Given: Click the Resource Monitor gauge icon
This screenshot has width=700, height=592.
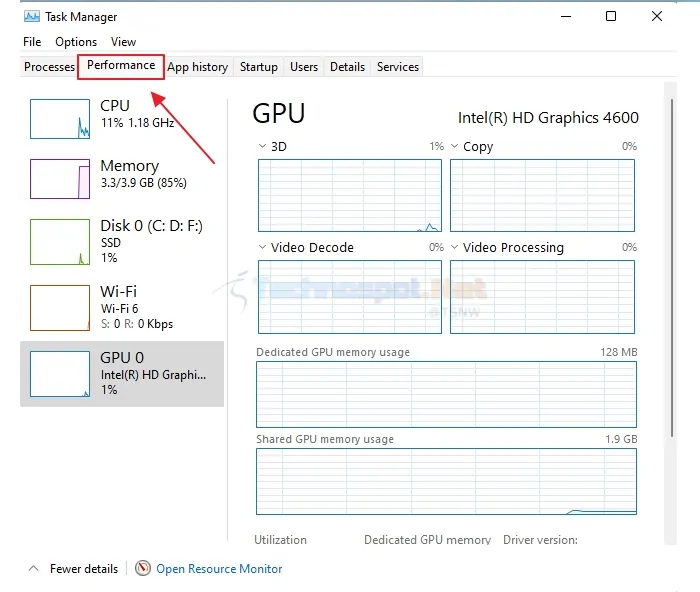Looking at the screenshot, I should tap(143, 568).
